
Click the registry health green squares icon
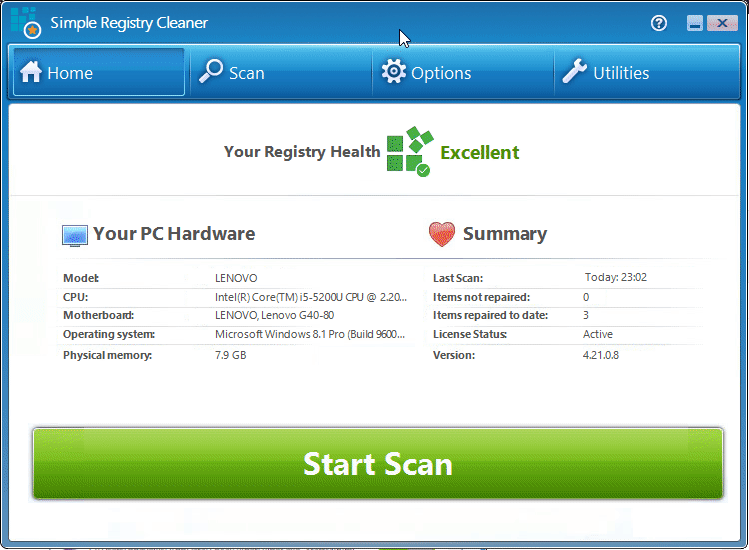point(410,151)
